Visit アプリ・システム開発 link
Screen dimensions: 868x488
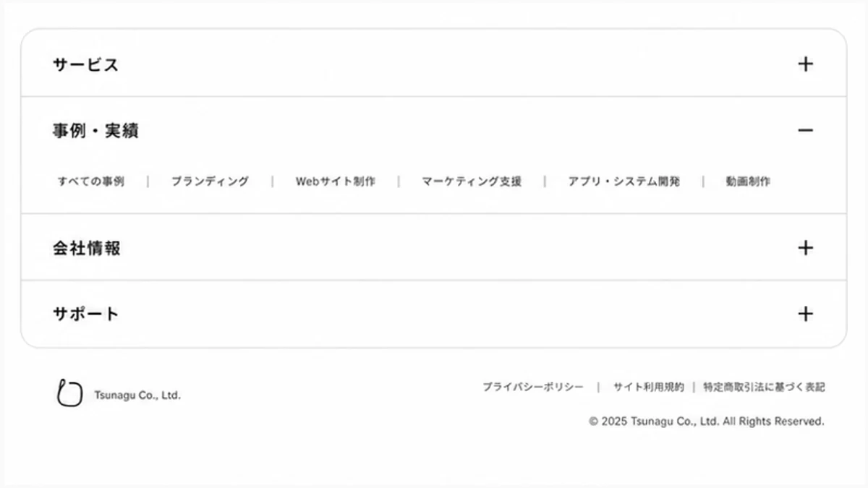[624, 181]
